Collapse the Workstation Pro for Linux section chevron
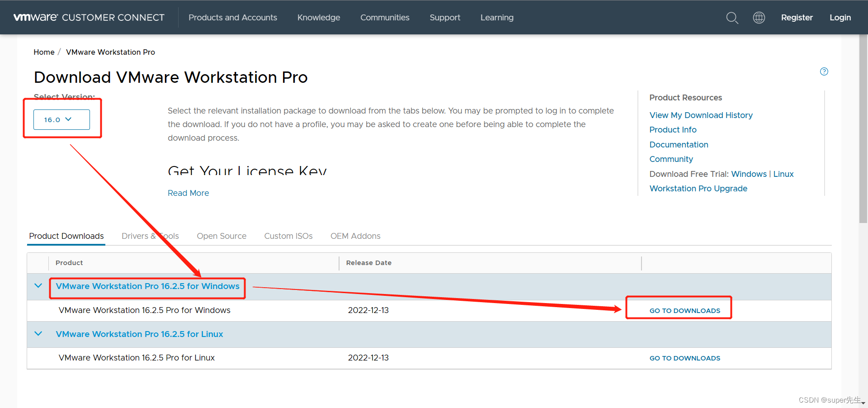The height and width of the screenshot is (408, 868). click(38, 334)
